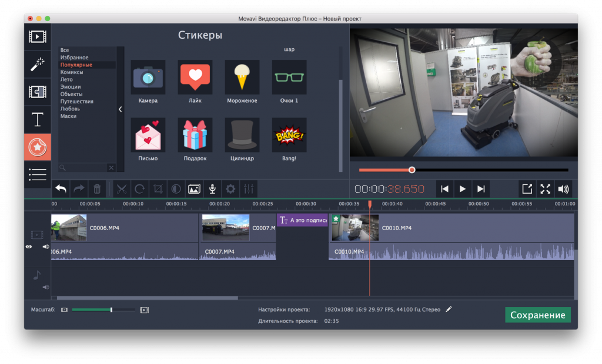Undo the last action
The height and width of the screenshot is (364, 602).
coord(61,188)
